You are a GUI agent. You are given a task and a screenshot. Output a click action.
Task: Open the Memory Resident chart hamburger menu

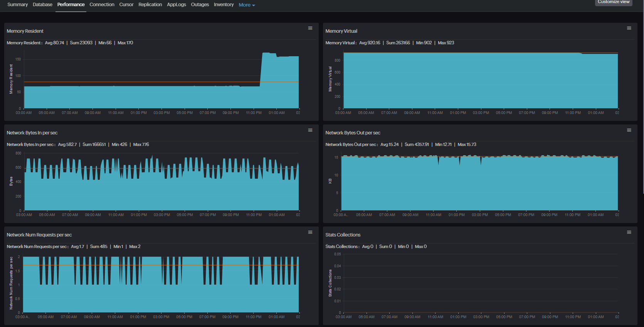click(x=310, y=28)
